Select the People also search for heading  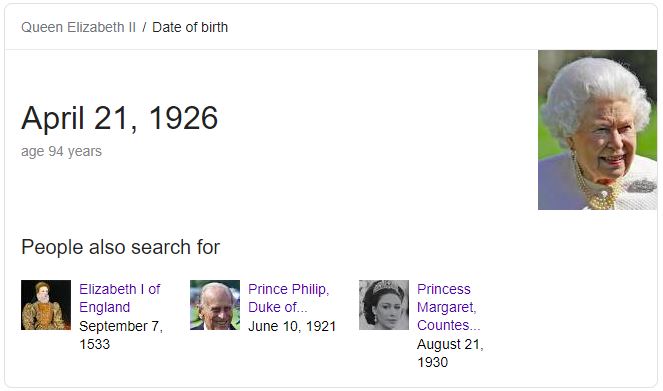121,247
